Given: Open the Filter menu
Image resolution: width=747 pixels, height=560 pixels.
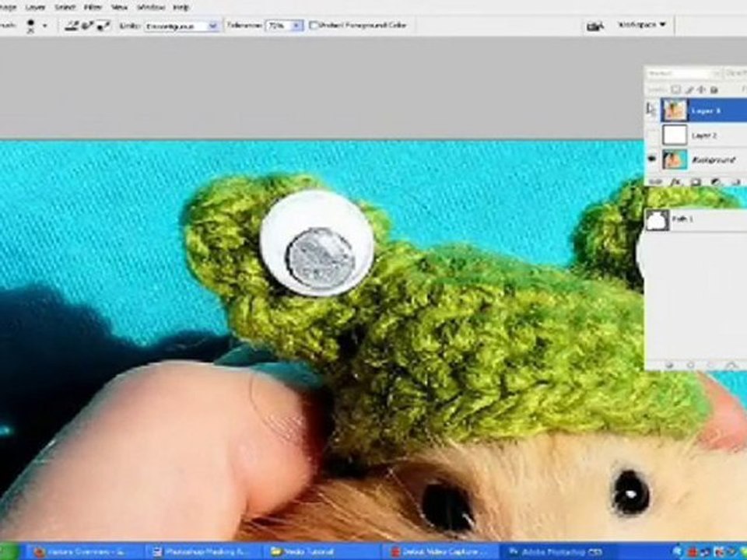Looking at the screenshot, I should coord(93,7).
